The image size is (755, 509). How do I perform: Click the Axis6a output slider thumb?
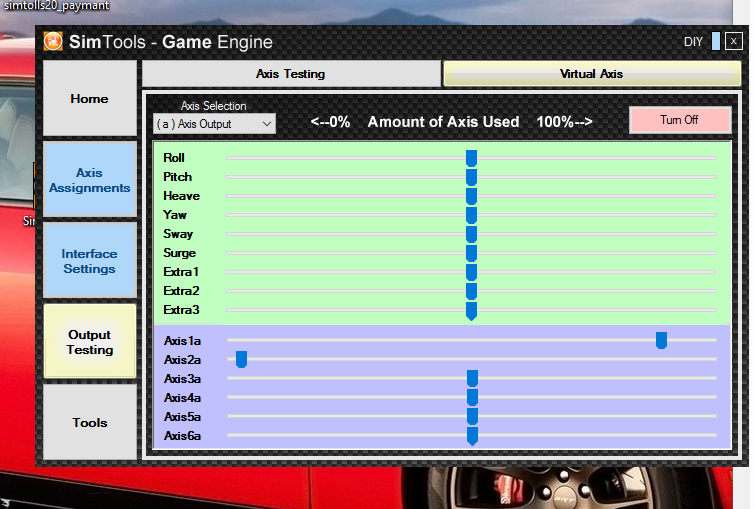point(472,436)
